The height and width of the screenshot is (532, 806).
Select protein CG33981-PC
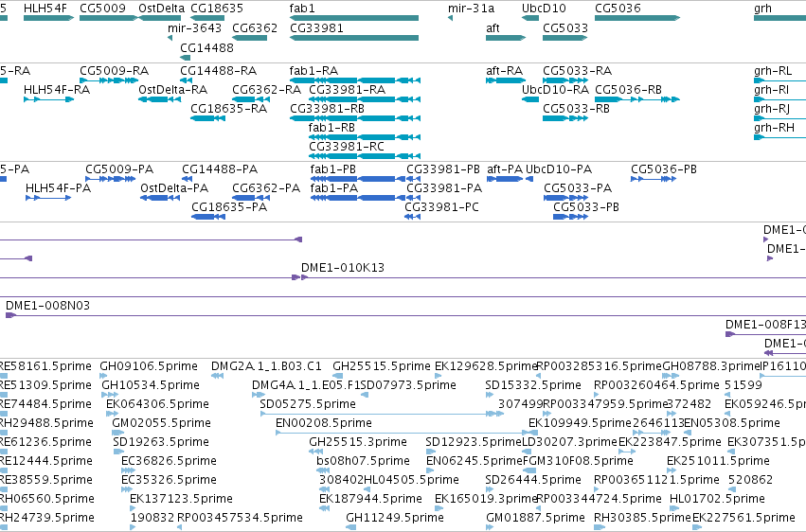point(441,207)
